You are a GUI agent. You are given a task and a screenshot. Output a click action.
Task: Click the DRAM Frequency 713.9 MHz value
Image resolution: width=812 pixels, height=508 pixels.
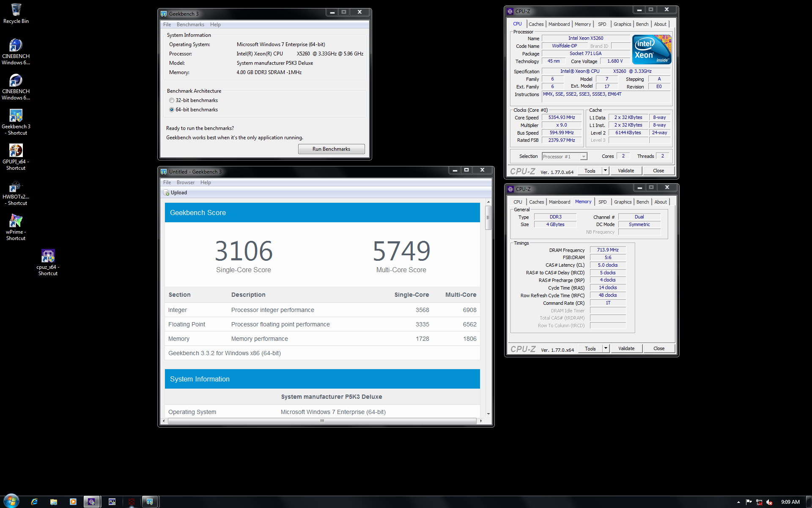click(x=608, y=250)
